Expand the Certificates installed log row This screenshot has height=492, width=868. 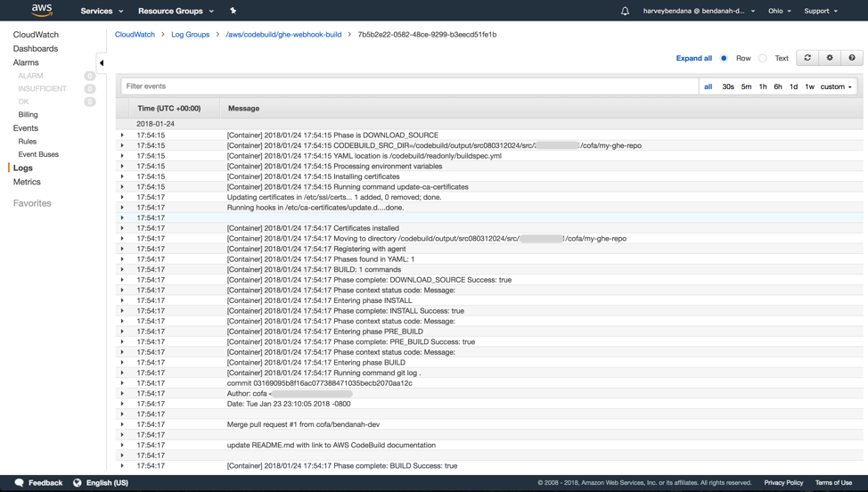122,228
